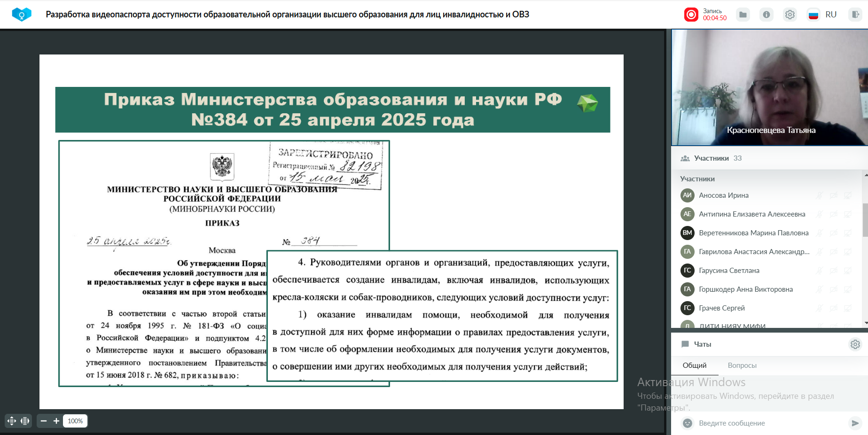
Task: Click the screen share icon for Грачев Сергей
Action: [x=848, y=308]
